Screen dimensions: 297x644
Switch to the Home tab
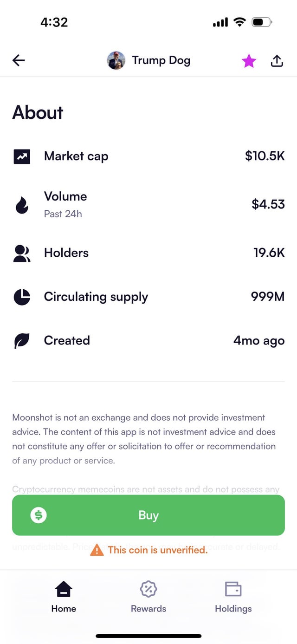click(64, 597)
